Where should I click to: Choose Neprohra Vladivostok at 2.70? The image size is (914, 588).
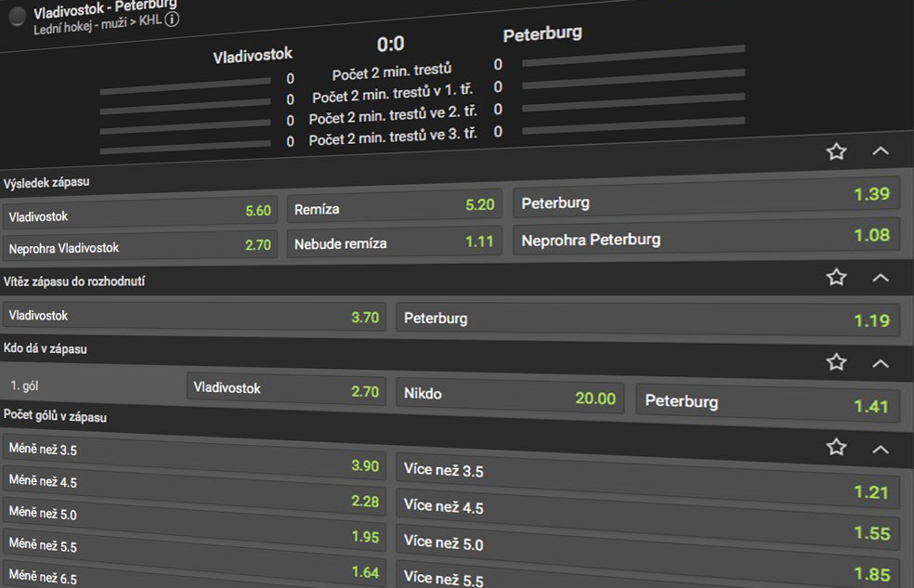click(139, 246)
